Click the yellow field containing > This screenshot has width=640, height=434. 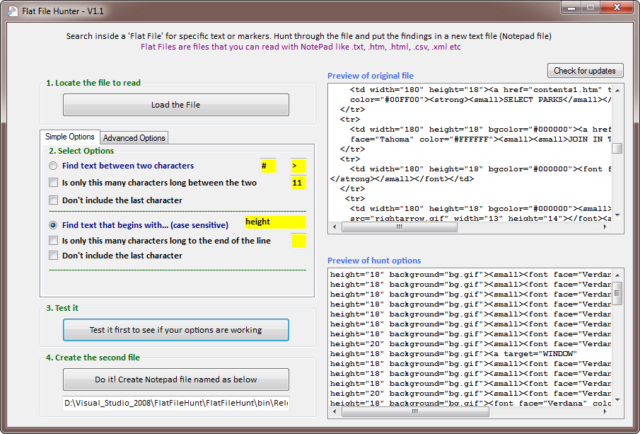click(298, 166)
